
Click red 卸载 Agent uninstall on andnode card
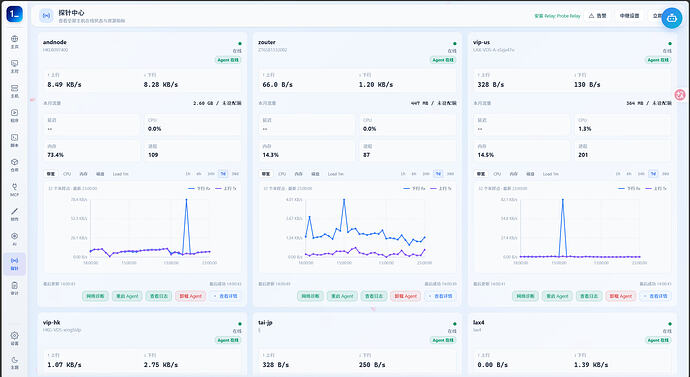coord(191,296)
